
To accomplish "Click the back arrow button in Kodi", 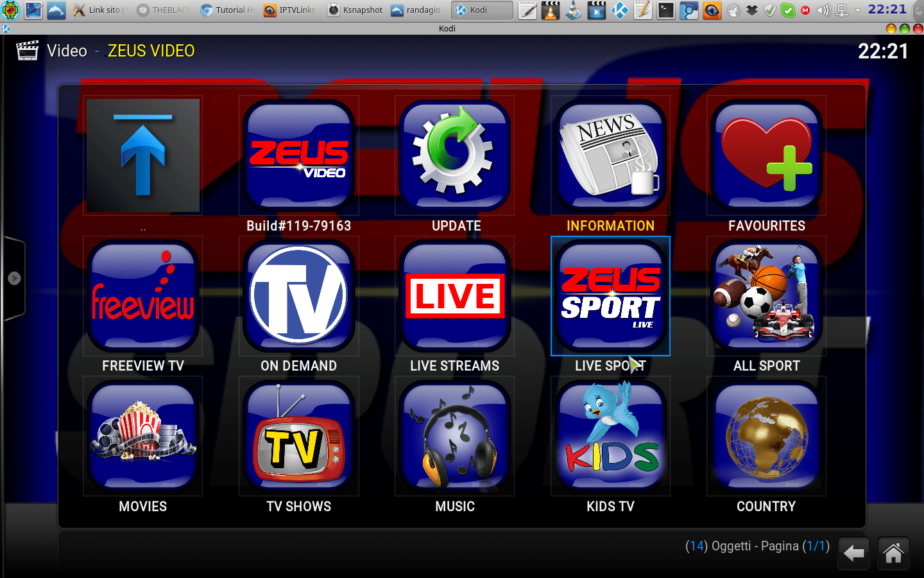I will point(854,553).
